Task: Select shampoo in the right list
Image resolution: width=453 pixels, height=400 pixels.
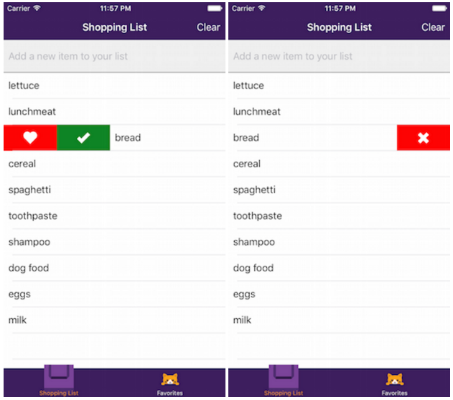Action: [339, 242]
